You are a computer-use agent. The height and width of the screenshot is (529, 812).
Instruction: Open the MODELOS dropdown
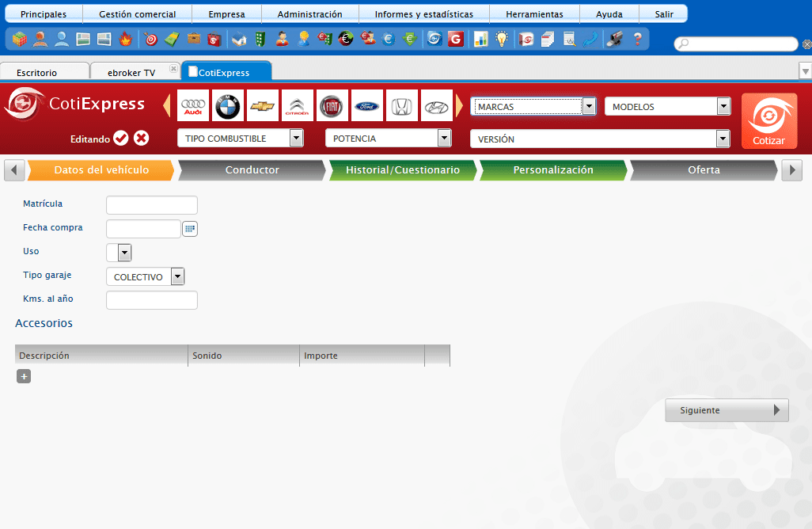[667, 106]
